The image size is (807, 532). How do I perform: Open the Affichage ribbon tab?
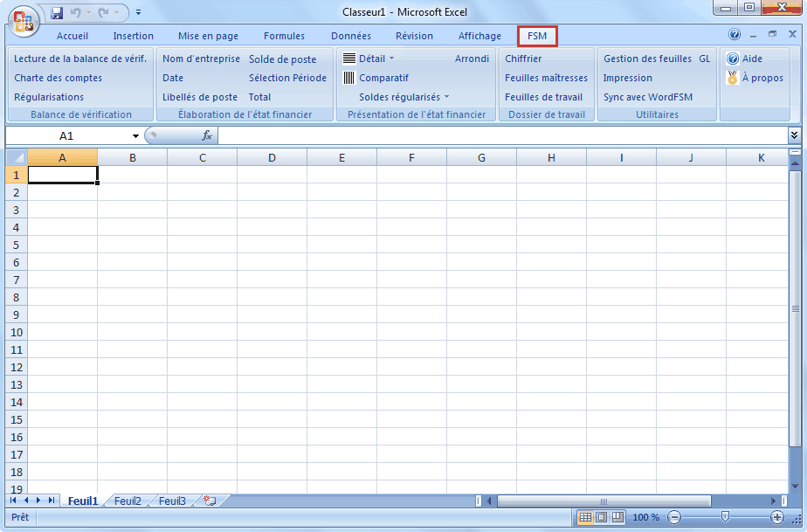coord(479,36)
